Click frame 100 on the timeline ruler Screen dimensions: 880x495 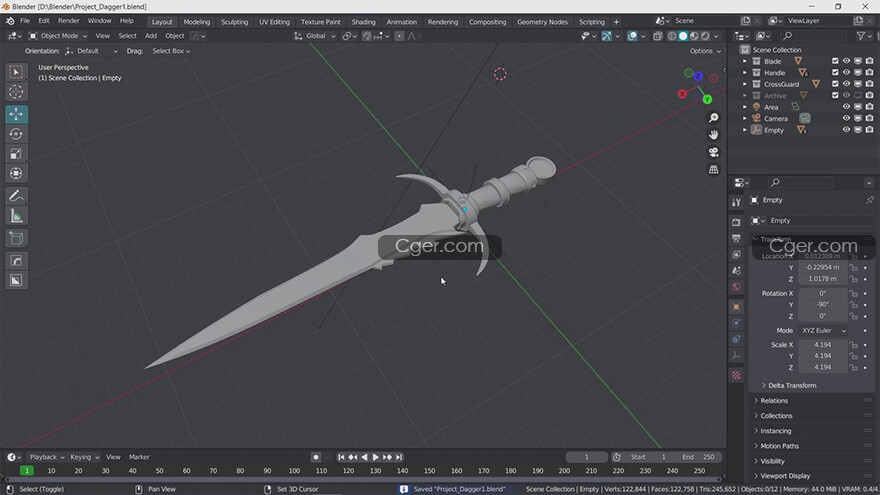(x=294, y=471)
